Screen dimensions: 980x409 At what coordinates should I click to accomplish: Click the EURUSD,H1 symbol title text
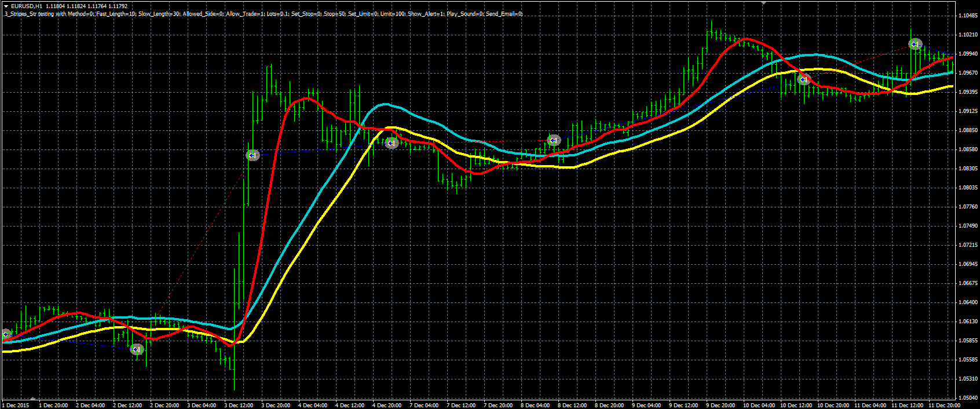[x=26, y=6]
